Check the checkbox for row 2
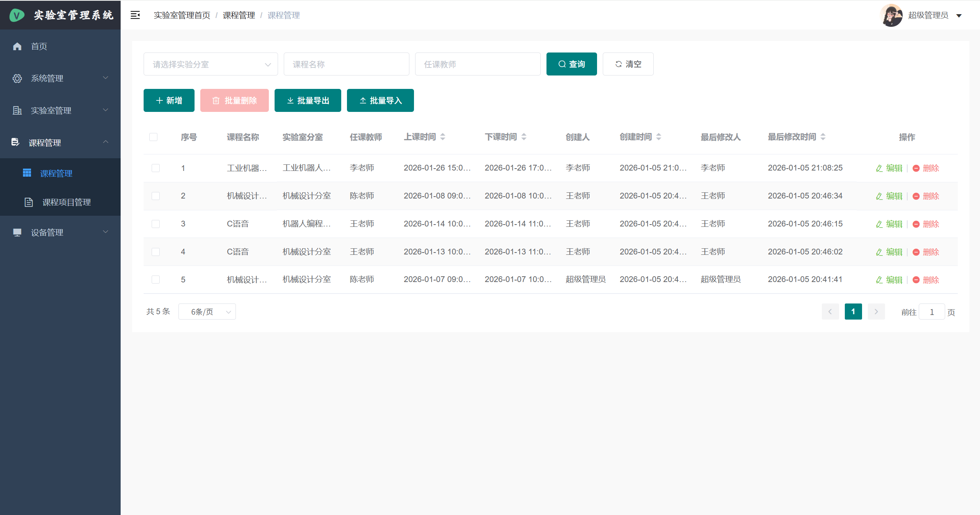 (x=155, y=196)
